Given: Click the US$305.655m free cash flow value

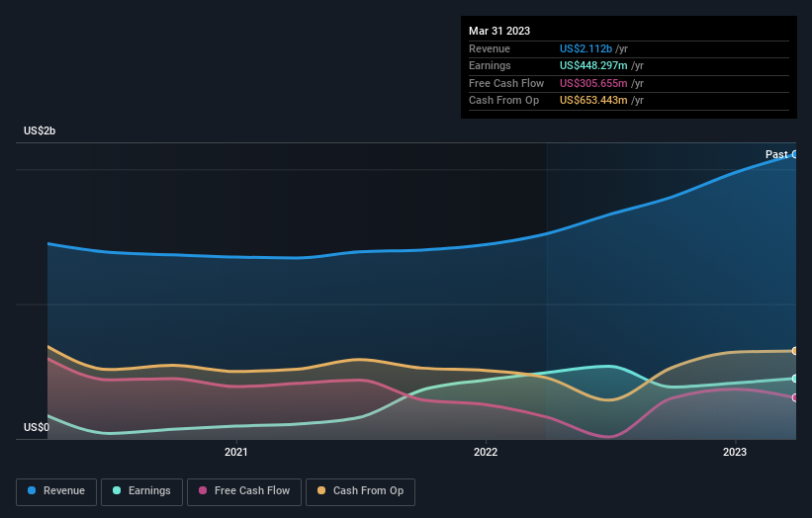Looking at the screenshot, I should [593, 83].
